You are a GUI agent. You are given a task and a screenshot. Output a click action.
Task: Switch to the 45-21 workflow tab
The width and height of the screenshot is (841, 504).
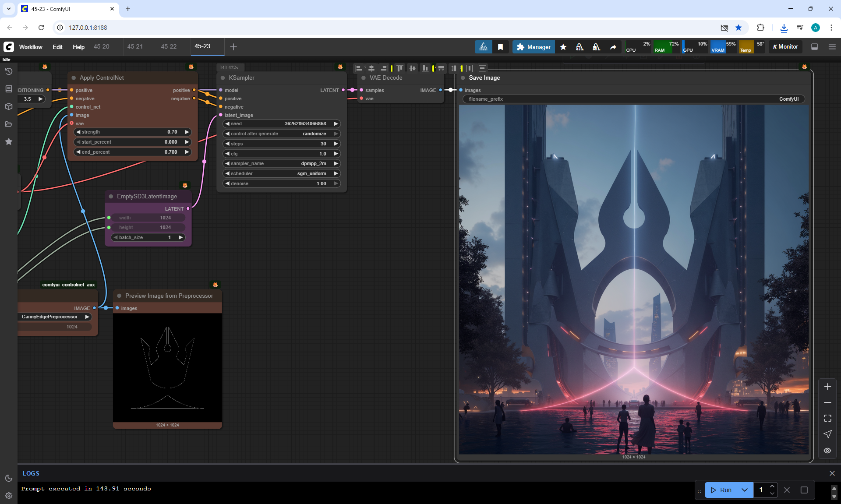(135, 46)
